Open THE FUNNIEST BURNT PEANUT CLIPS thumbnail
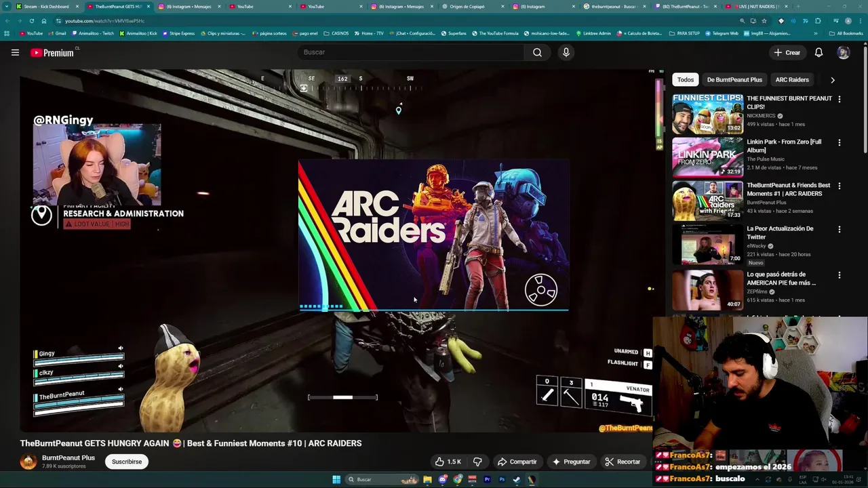 point(707,113)
